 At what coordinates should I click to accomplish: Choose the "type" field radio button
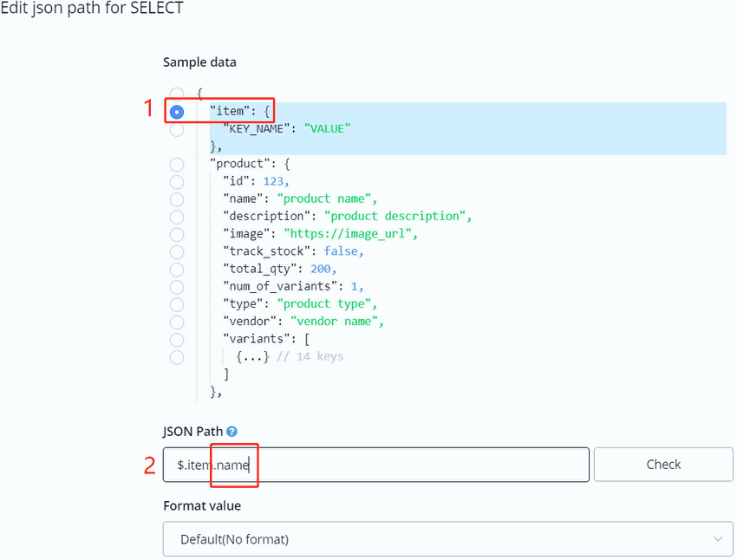(x=177, y=304)
